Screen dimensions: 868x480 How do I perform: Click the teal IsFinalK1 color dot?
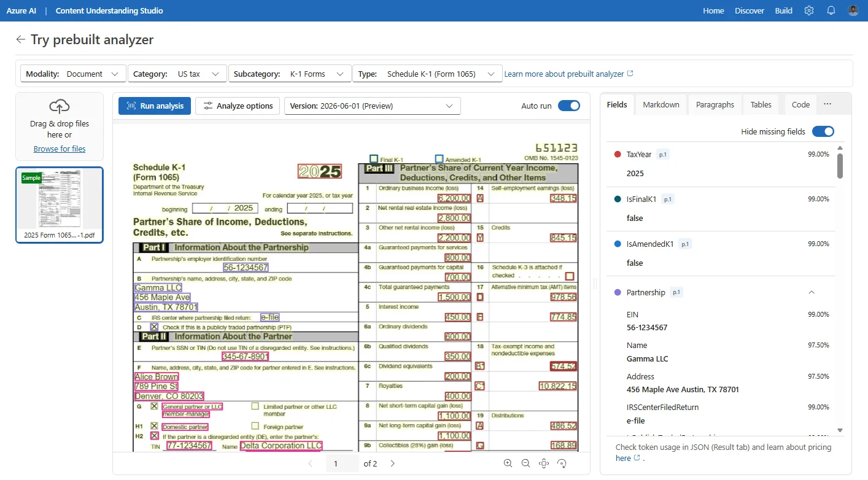(x=618, y=199)
